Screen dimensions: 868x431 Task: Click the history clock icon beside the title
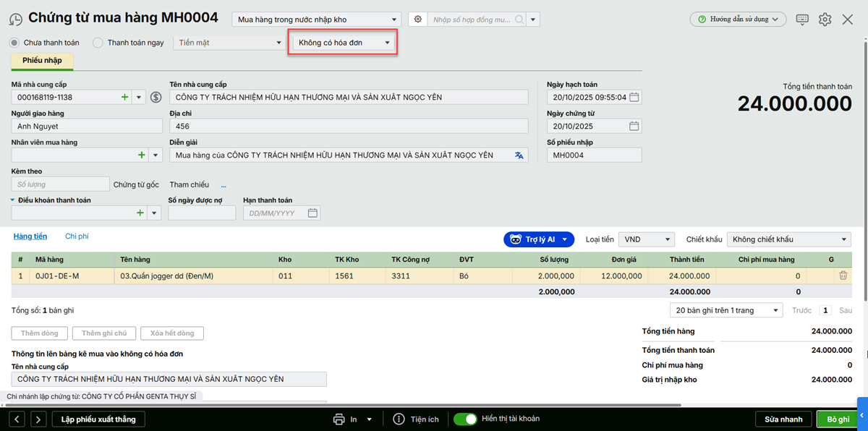[x=16, y=20]
